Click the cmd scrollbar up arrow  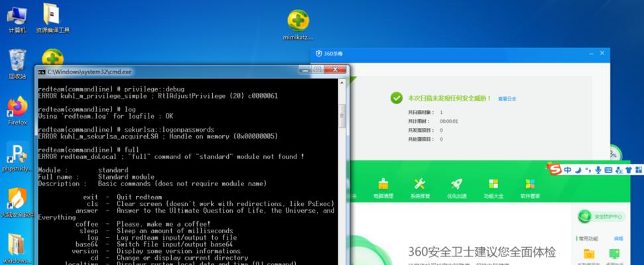342,83
